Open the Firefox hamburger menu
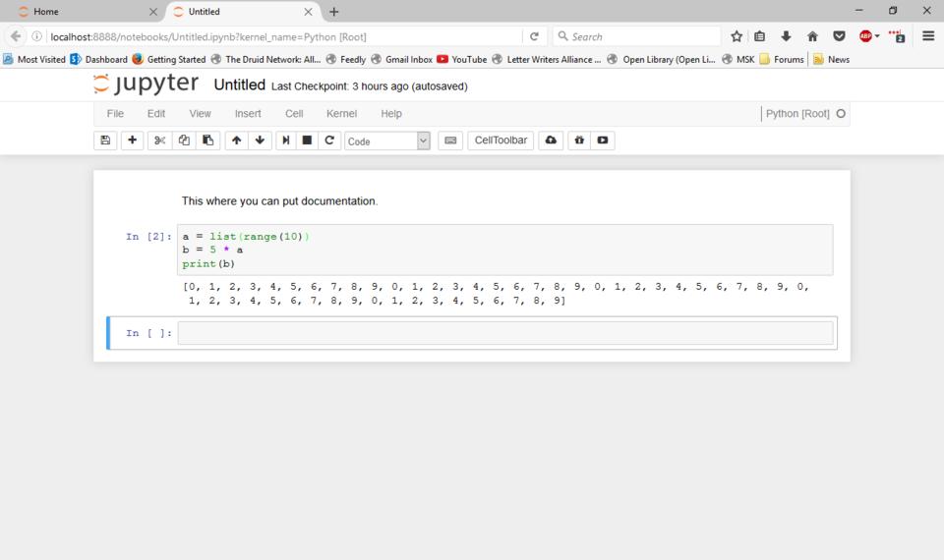944x560 pixels. [928, 36]
